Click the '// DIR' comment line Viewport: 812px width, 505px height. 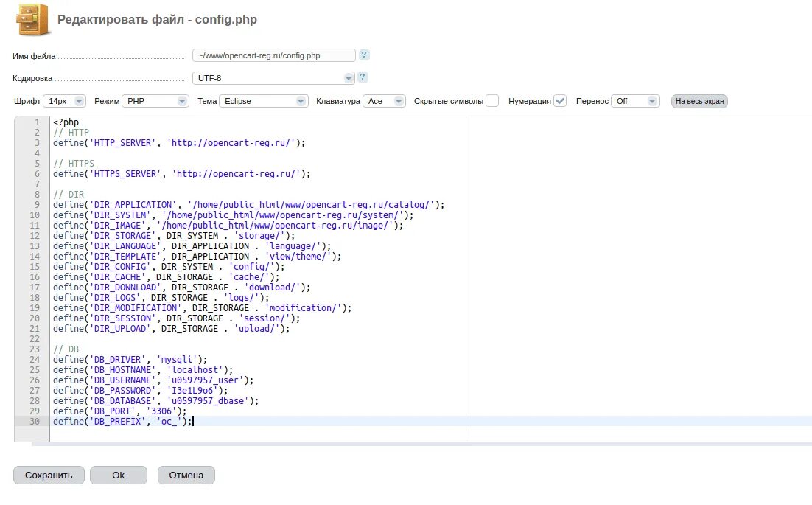[69, 195]
